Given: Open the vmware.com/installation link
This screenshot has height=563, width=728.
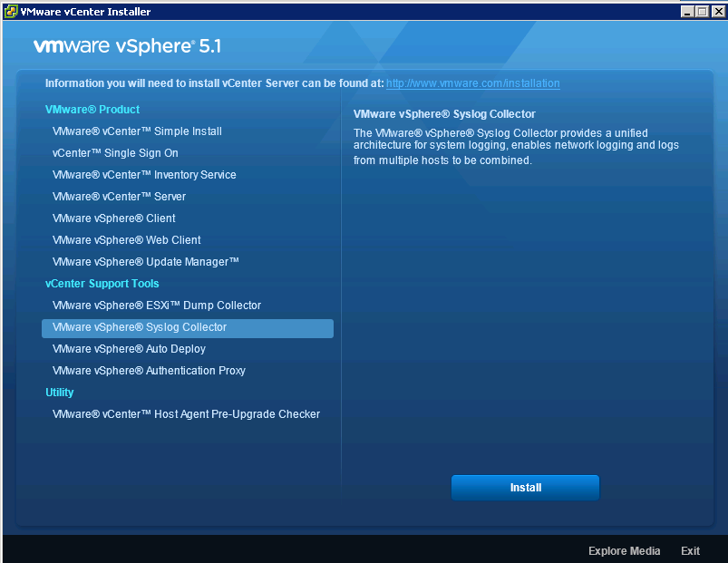Looking at the screenshot, I should click(x=472, y=83).
